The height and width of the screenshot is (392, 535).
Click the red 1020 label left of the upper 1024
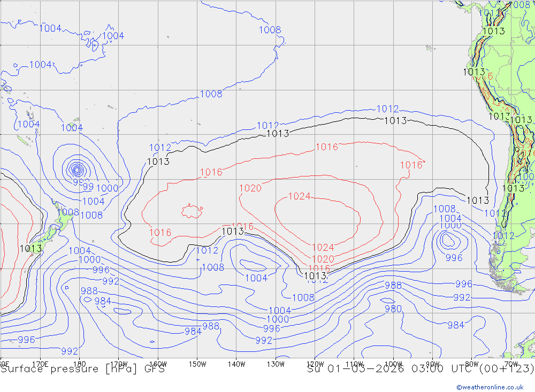pos(250,188)
